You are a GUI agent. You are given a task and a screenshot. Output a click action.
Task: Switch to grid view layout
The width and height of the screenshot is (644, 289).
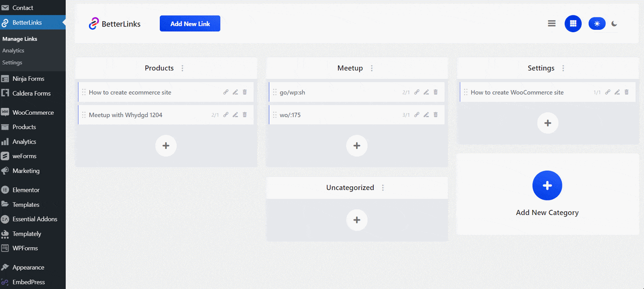click(x=573, y=24)
